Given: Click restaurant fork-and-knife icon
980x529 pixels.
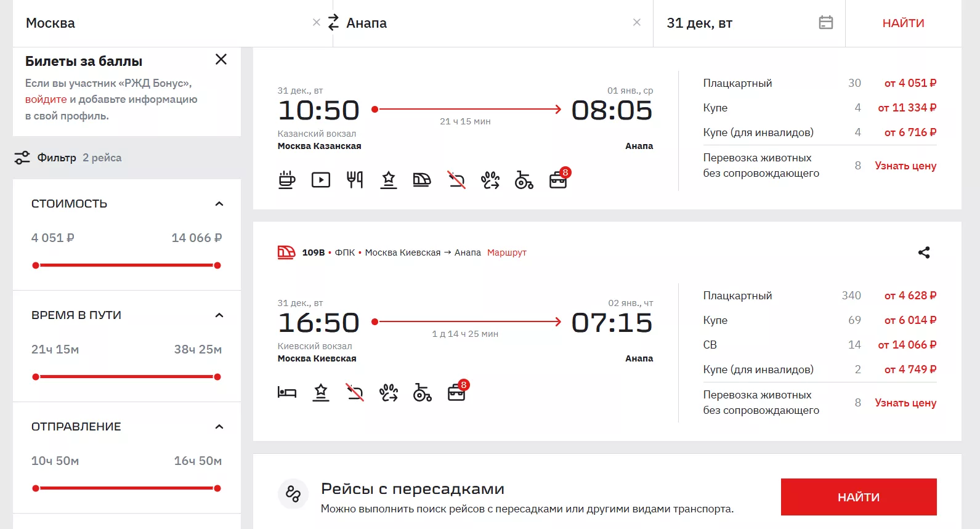Looking at the screenshot, I should point(355,180).
